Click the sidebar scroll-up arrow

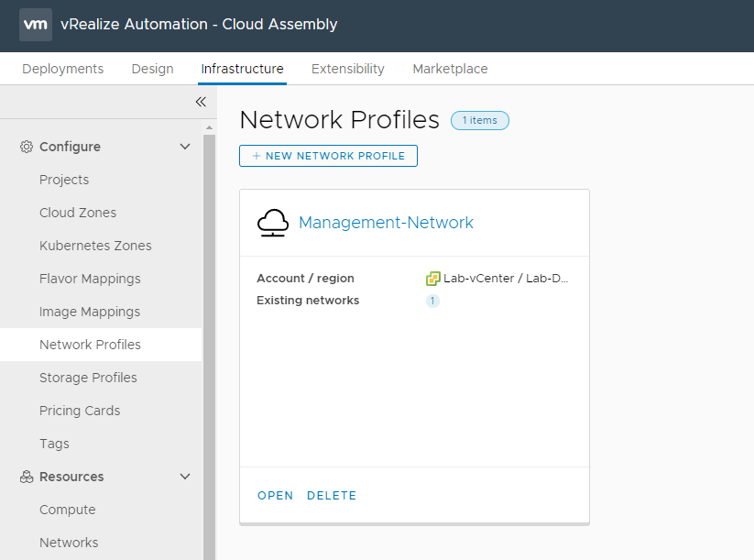pyautogui.click(x=209, y=127)
